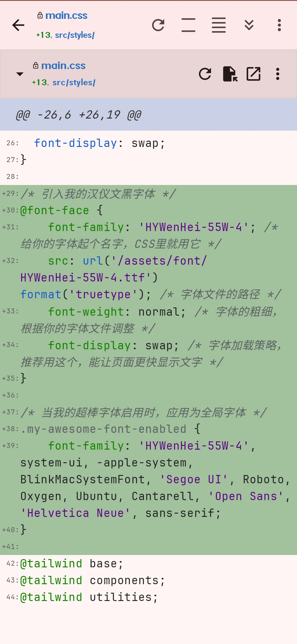Tap the main.css filename in file header

63,66
